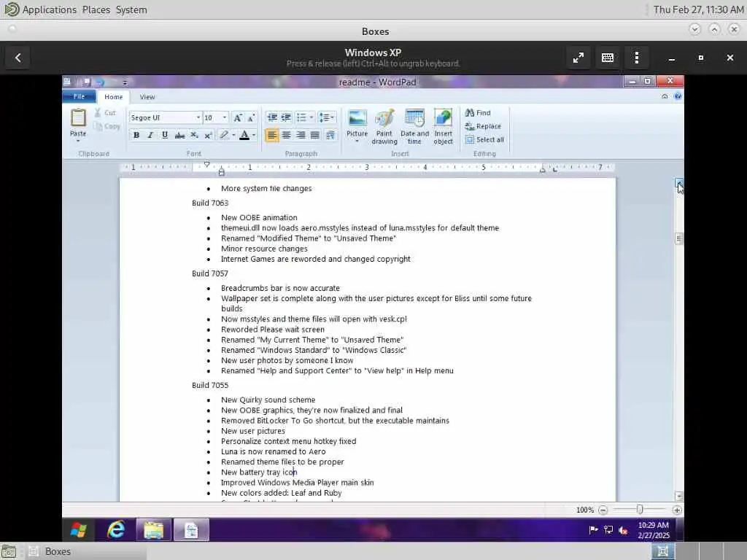Click the Paste clipboard icon

(78, 117)
